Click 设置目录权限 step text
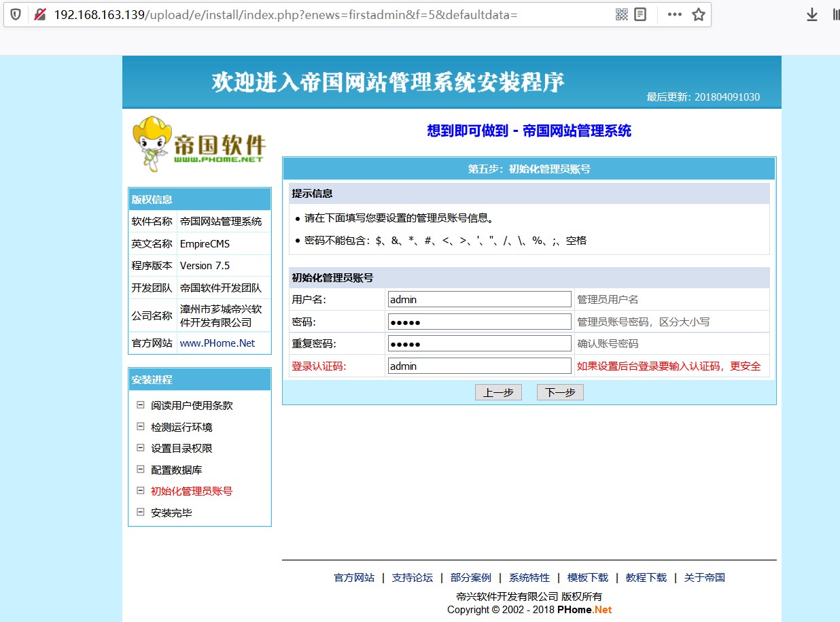Screen dimensions: 840x622 [x=181, y=448]
